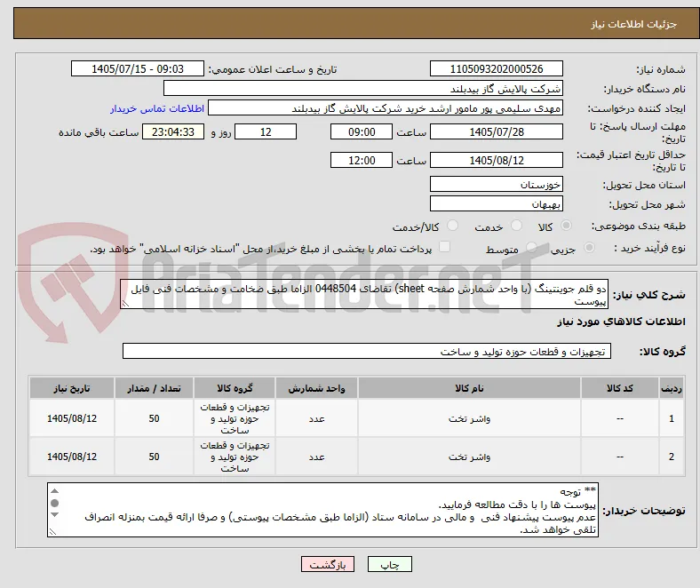Click the buyer name field شرکت پالایش گاز بیدبلند
The width and height of the screenshot is (700, 588).
click(363, 89)
